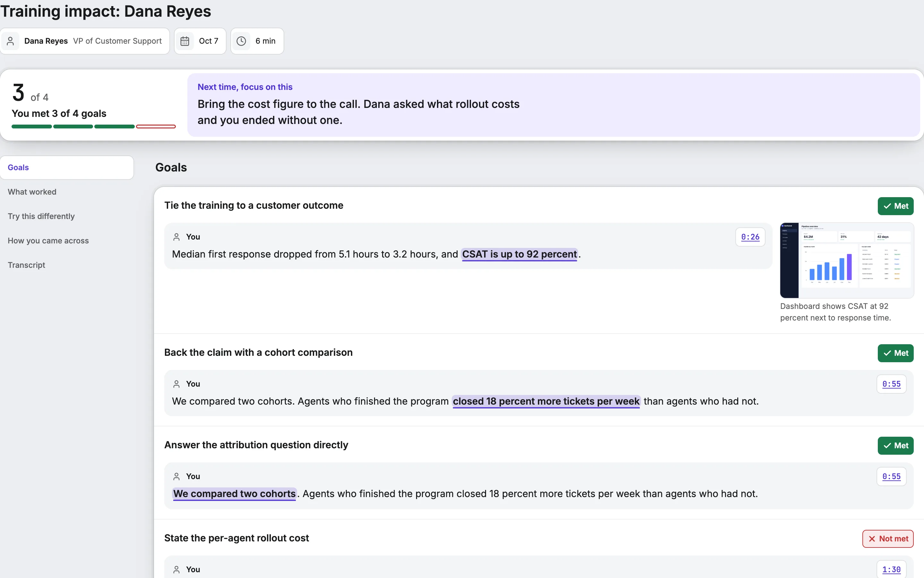This screenshot has width=924, height=578.
Task: Select the Goals sidebar tab
Action: click(x=67, y=167)
